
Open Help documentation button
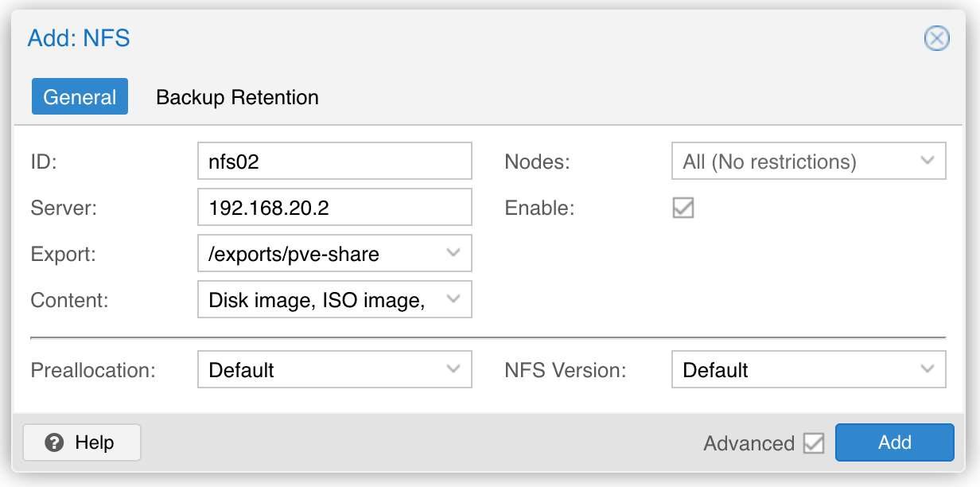82,442
